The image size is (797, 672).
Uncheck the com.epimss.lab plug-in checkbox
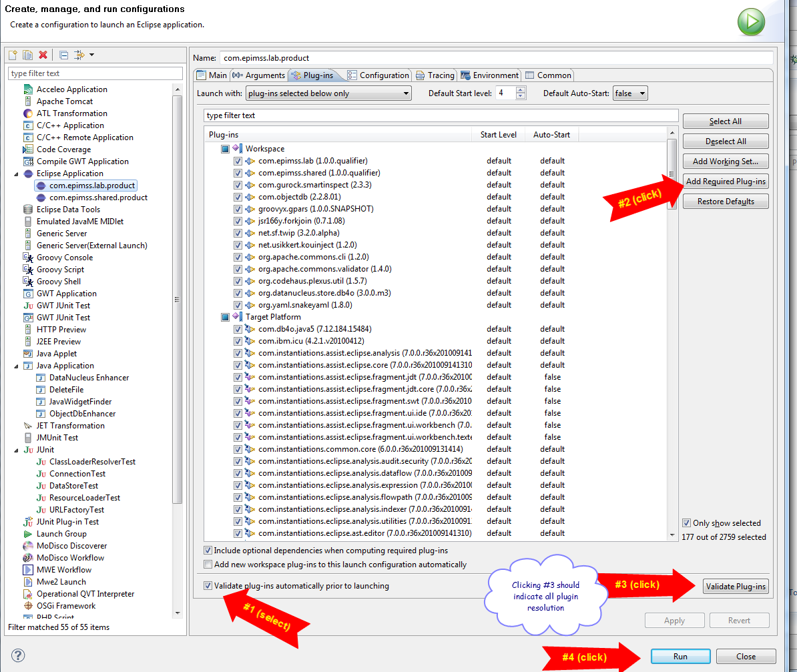point(238,161)
